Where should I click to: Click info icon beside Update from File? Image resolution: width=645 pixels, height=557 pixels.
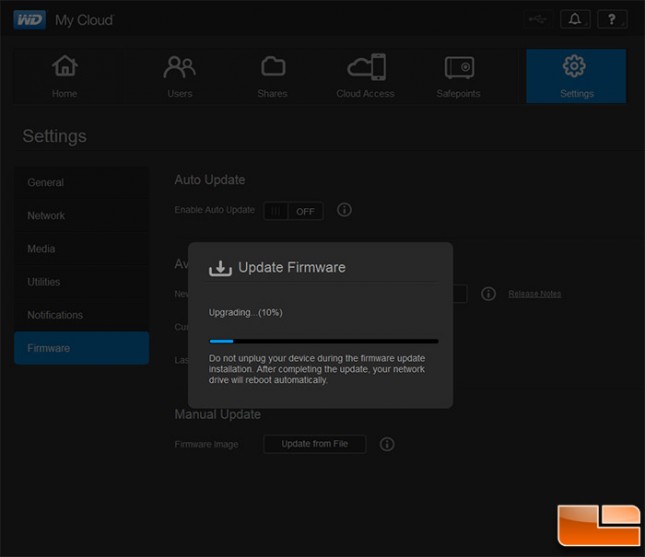tap(387, 444)
